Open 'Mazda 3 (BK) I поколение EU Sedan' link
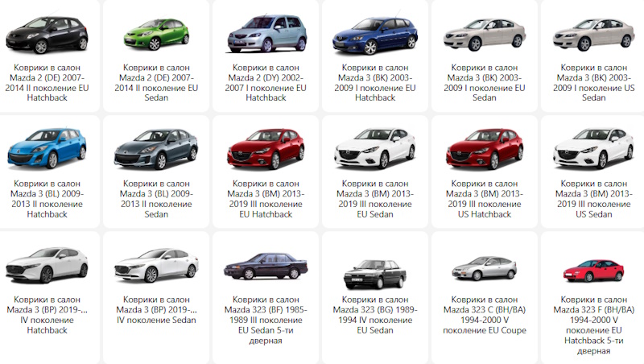This screenshot has width=644, height=364. click(x=485, y=83)
